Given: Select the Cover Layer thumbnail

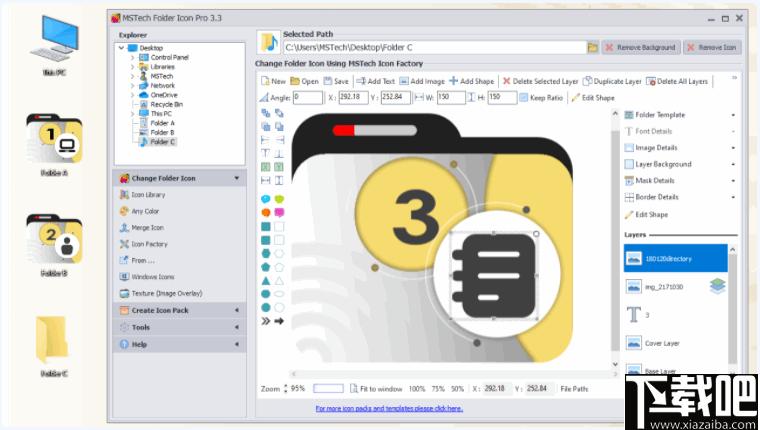Looking at the screenshot, I should pyautogui.click(x=634, y=342).
